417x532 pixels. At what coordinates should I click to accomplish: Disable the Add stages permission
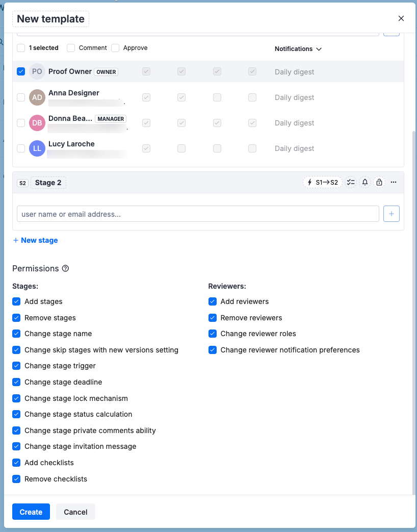point(17,301)
